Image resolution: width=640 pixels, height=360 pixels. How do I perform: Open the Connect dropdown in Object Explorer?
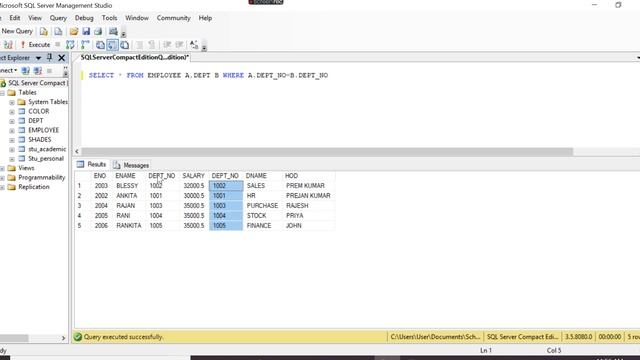coord(8,71)
